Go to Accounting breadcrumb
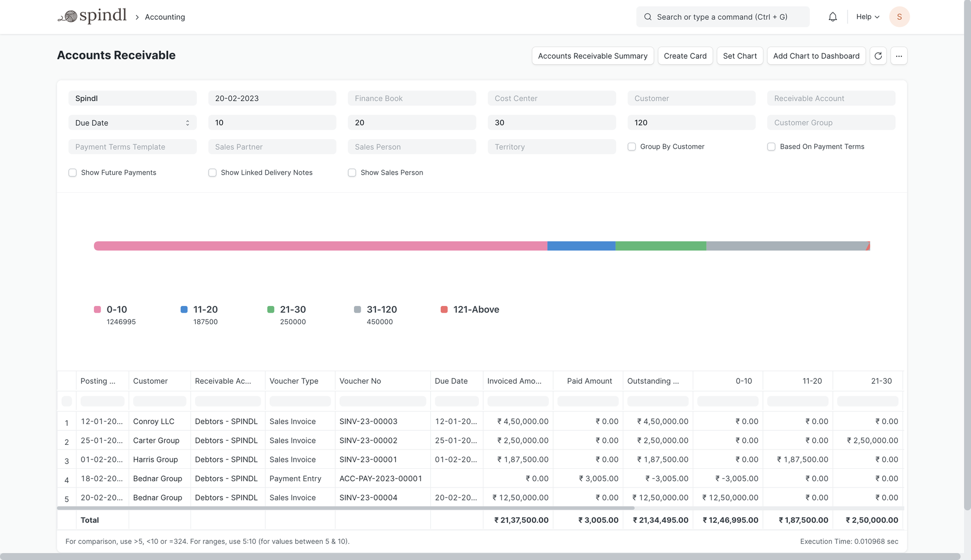The image size is (971, 560). tap(165, 17)
